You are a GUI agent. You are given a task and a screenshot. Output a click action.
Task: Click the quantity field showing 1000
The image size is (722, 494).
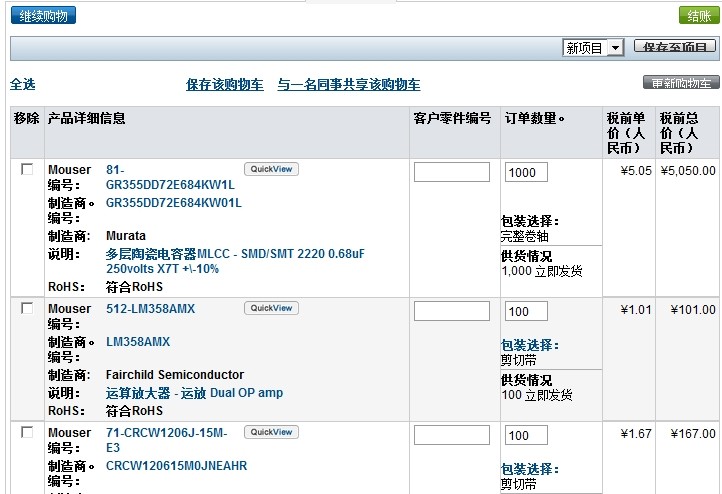click(526, 172)
